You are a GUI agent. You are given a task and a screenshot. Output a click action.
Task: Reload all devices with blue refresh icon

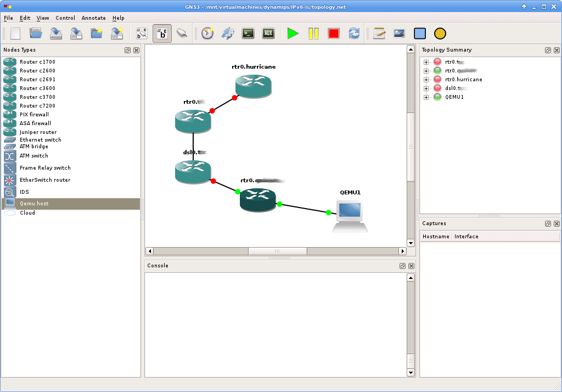pyautogui.click(x=354, y=33)
